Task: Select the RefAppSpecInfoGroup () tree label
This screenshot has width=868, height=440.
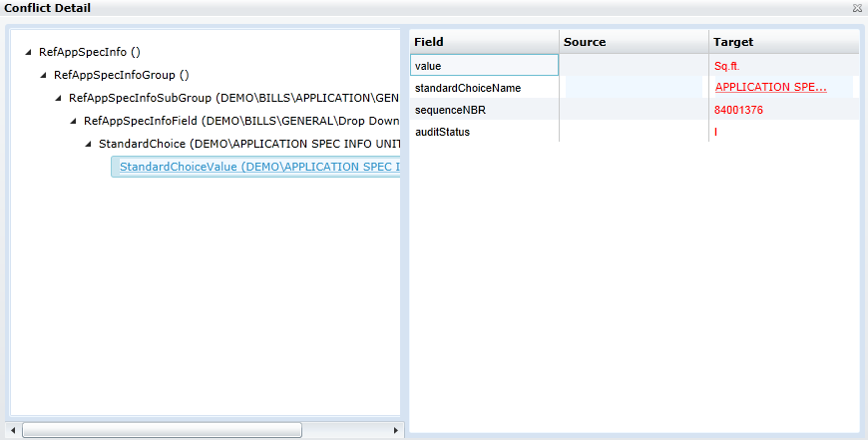Action: point(121,75)
